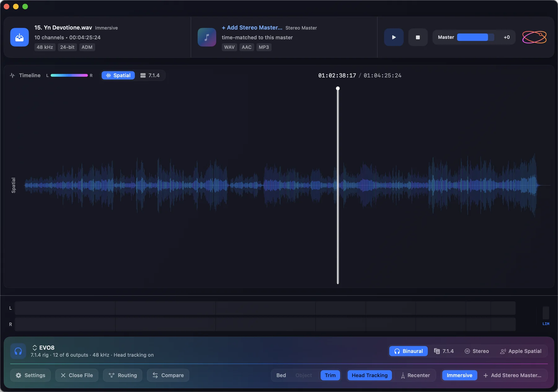Close the current file
Image resolution: width=558 pixels, height=392 pixels.
click(x=77, y=375)
